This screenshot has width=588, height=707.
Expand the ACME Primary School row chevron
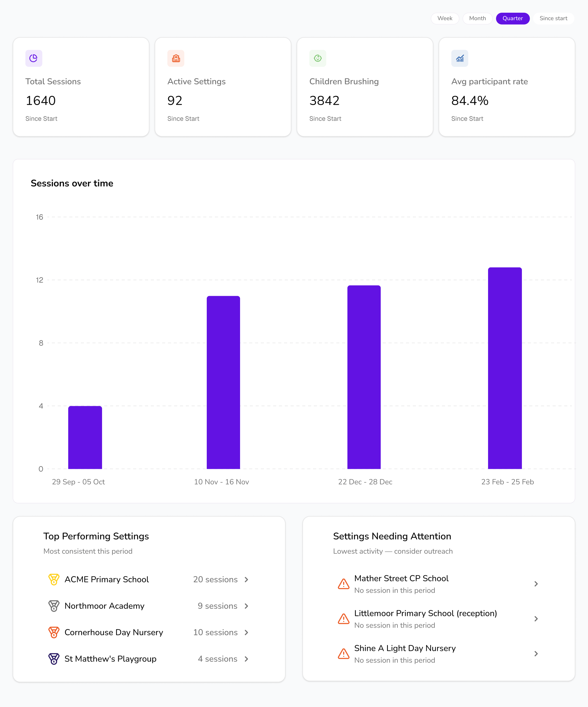[x=246, y=579]
